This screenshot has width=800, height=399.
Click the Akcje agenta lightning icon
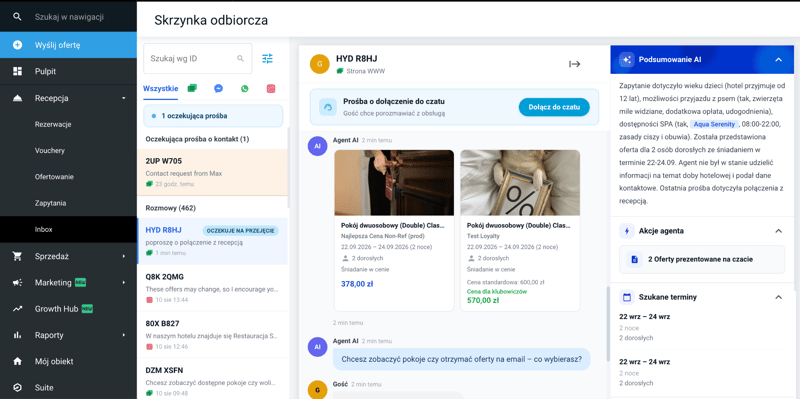pyautogui.click(x=627, y=231)
